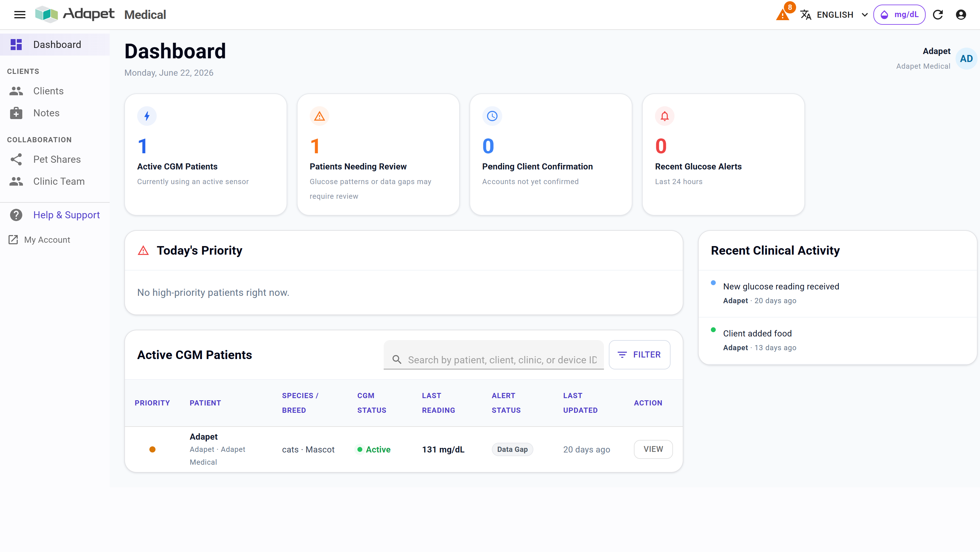Open the Patients Needing Review card
980x552 pixels.
coord(378,154)
